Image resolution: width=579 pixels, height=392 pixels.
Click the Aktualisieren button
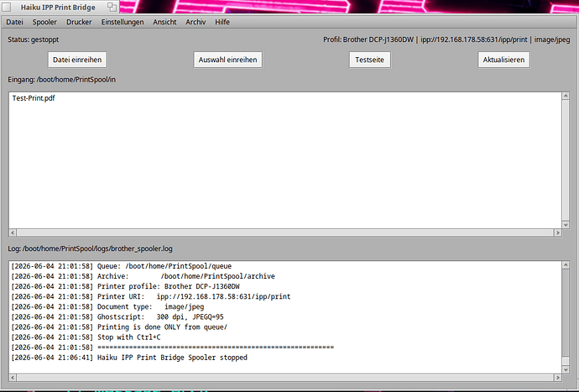coord(503,60)
